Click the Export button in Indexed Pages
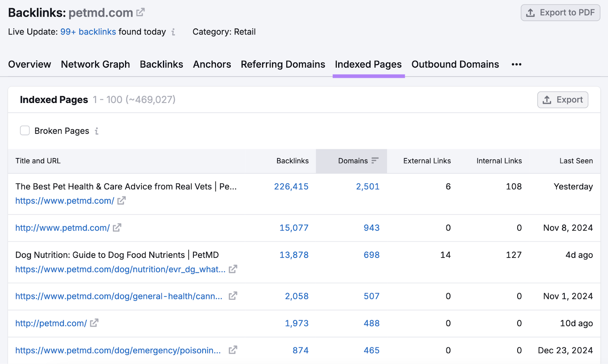The height and width of the screenshot is (364, 608). point(563,100)
